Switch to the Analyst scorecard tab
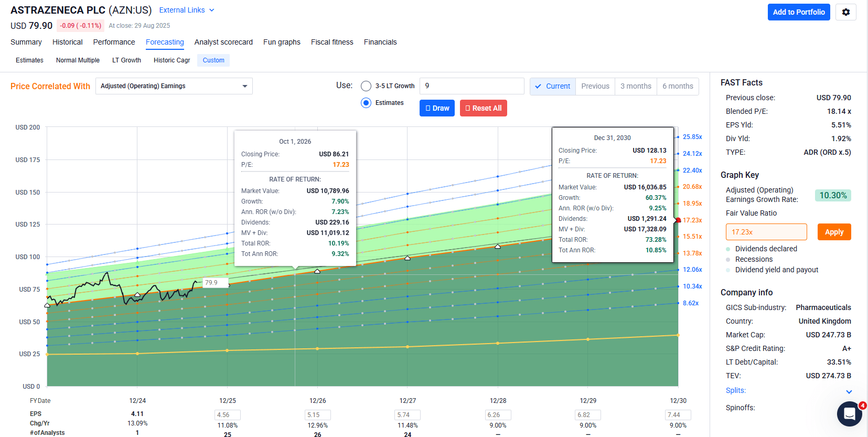This screenshot has width=868, height=437. [223, 42]
